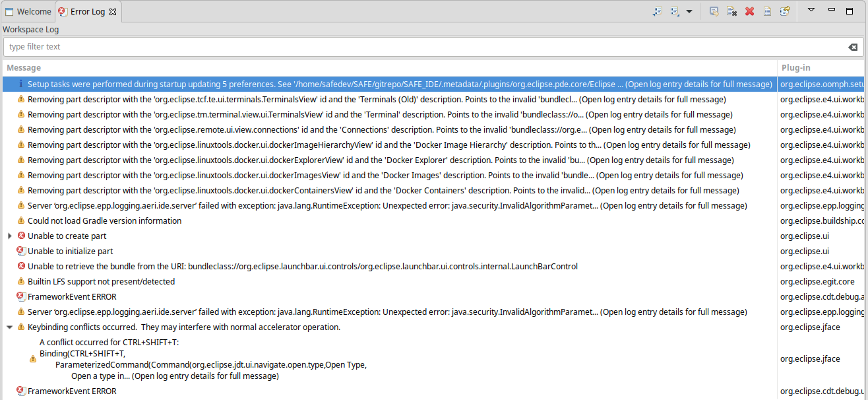Image resolution: width=868 pixels, height=400 pixels.
Task: Click the monitor-with-arrow icon left of Clear Log Viewer
Action: pos(714,11)
